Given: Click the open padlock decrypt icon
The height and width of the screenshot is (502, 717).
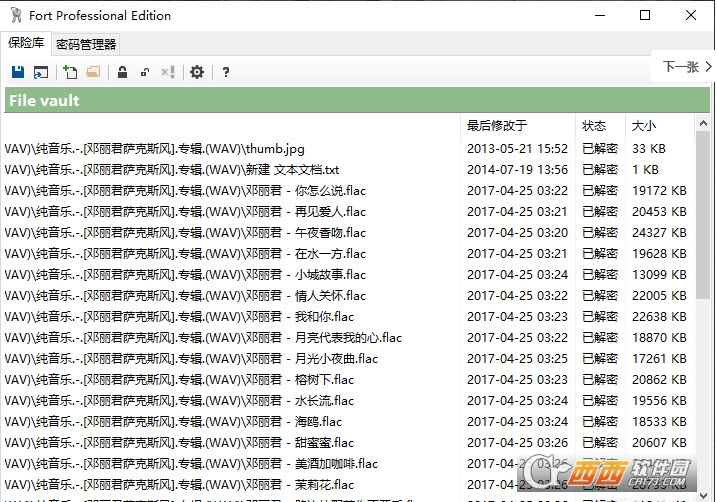Looking at the screenshot, I should click(145, 72).
